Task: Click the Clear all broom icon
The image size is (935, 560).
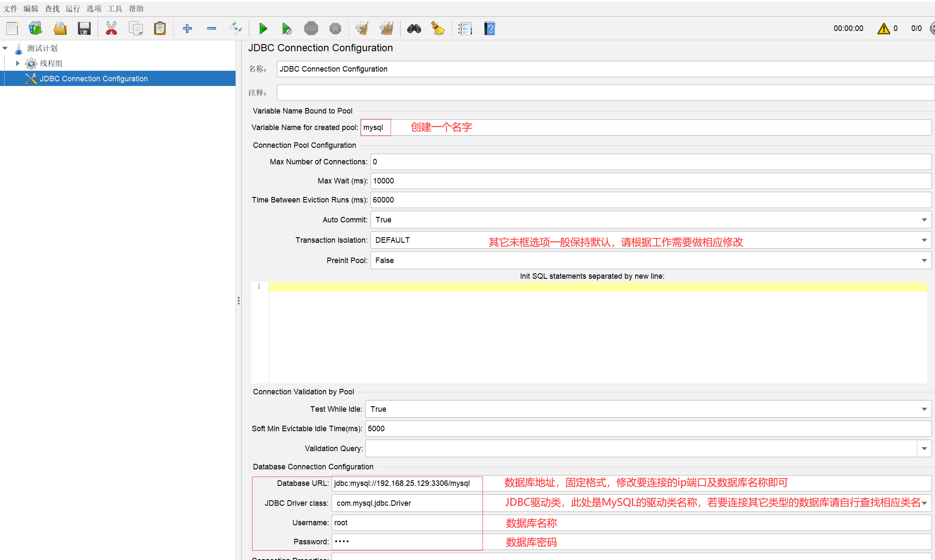Action: 386,28
